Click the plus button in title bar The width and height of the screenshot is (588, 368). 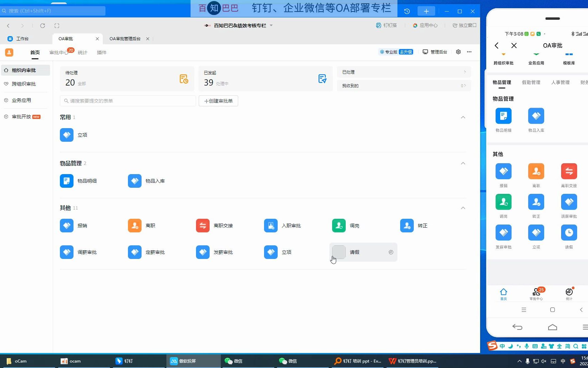coord(426,11)
